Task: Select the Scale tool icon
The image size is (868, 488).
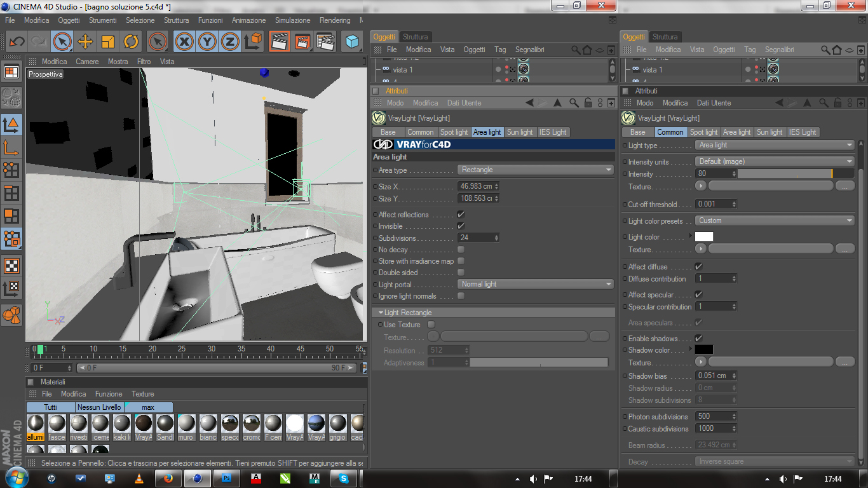Action: coord(108,42)
